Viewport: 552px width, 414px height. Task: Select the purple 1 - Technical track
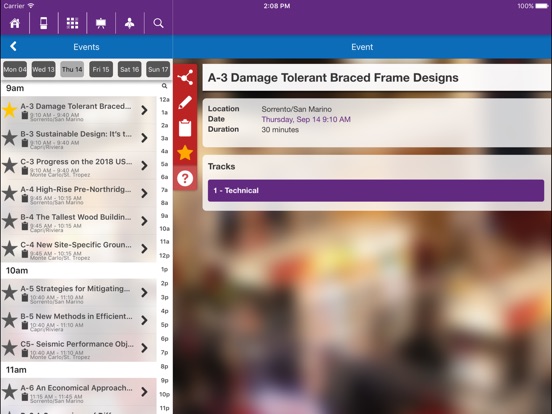click(376, 190)
